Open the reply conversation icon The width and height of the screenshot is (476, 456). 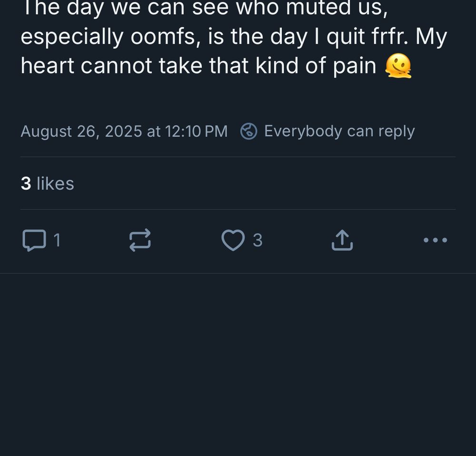(x=34, y=240)
